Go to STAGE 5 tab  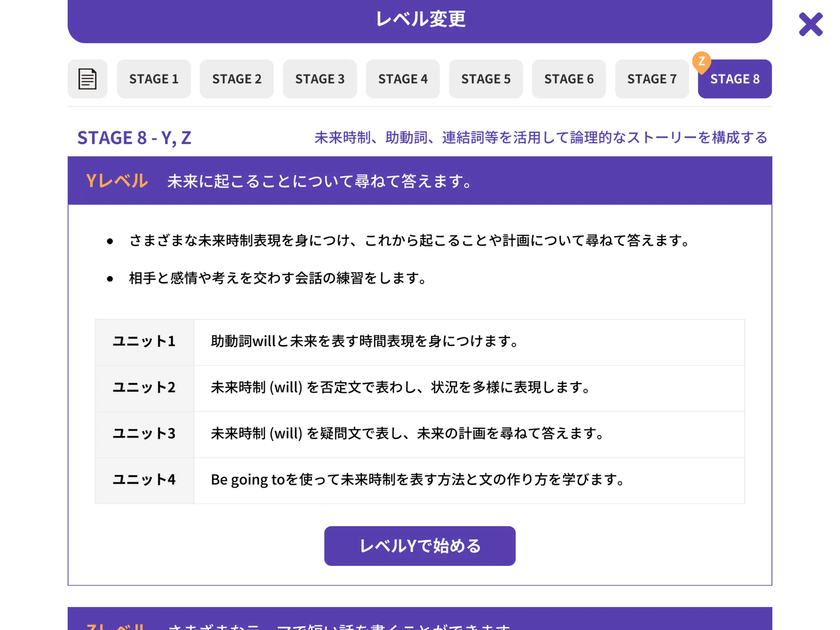(x=486, y=79)
